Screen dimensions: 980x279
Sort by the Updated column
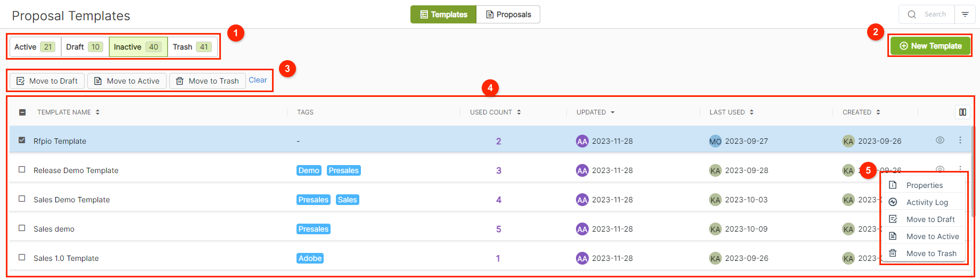pyautogui.click(x=595, y=112)
